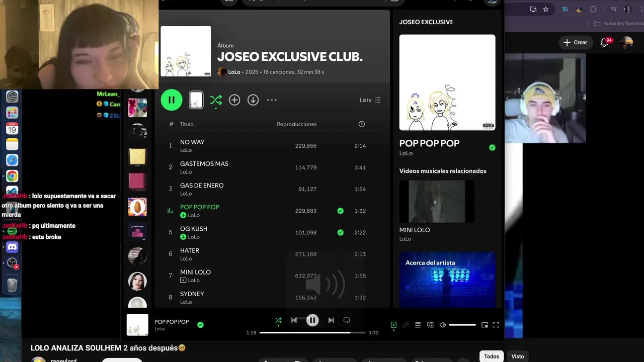Play the track NO WAY
The width and height of the screenshot is (644, 362).
pos(272,146)
